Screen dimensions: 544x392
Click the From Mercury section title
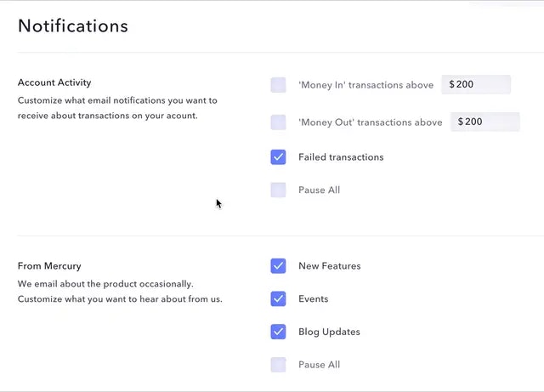(x=49, y=266)
